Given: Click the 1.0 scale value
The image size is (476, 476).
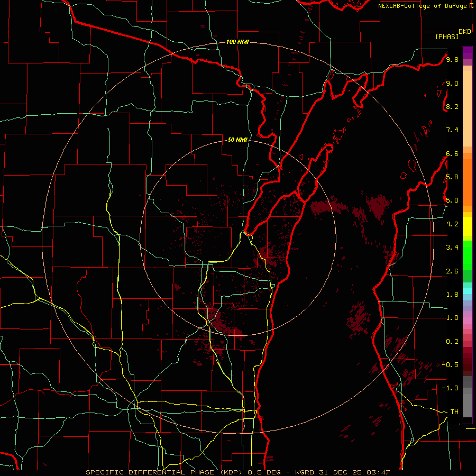Looking at the screenshot, I should 452,318.
